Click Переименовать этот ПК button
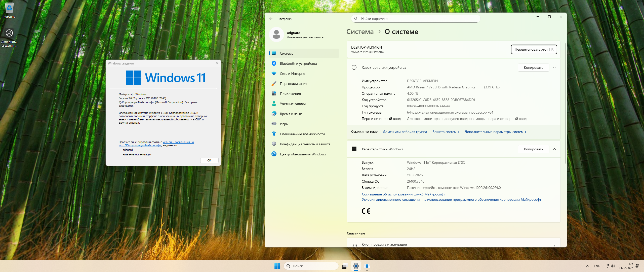 pos(534,49)
